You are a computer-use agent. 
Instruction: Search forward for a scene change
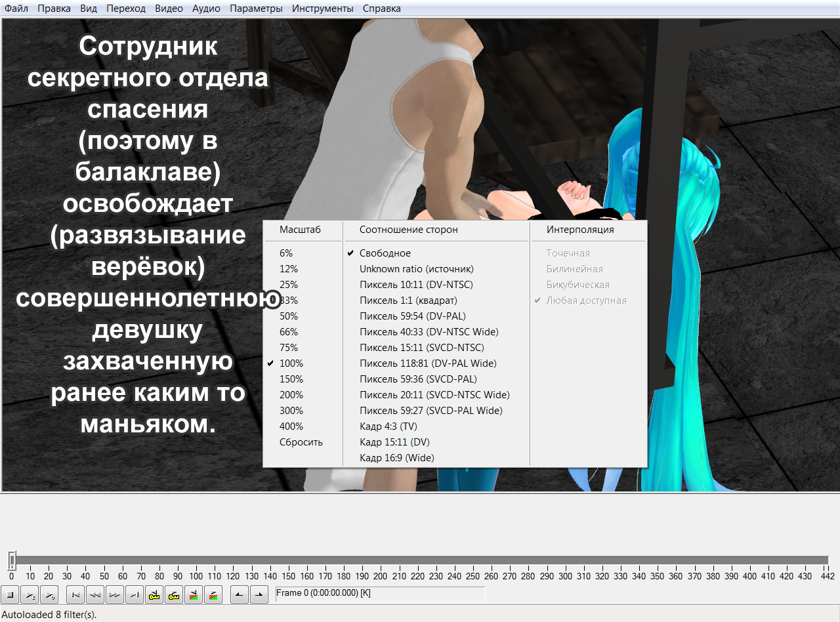[213, 594]
